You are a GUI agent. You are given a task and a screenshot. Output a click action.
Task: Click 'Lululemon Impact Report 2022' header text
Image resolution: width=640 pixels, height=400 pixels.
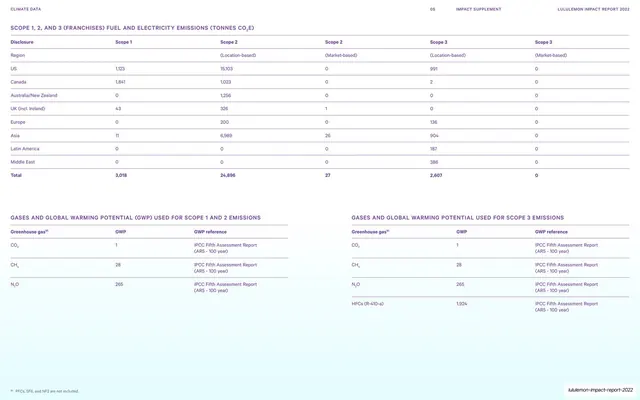point(593,9)
